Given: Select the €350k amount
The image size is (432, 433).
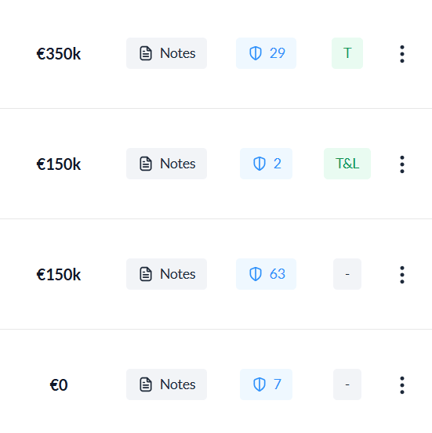Looking at the screenshot, I should click(x=59, y=54).
